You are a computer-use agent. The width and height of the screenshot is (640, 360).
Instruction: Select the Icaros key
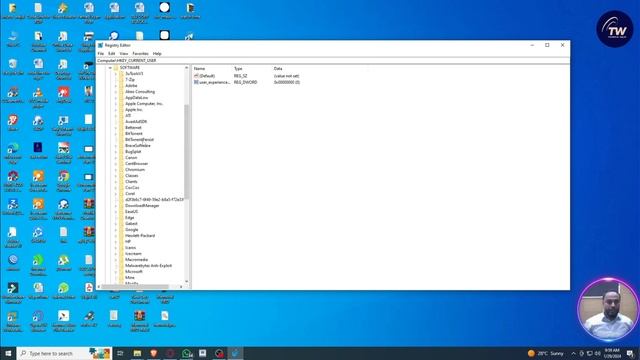click(130, 248)
